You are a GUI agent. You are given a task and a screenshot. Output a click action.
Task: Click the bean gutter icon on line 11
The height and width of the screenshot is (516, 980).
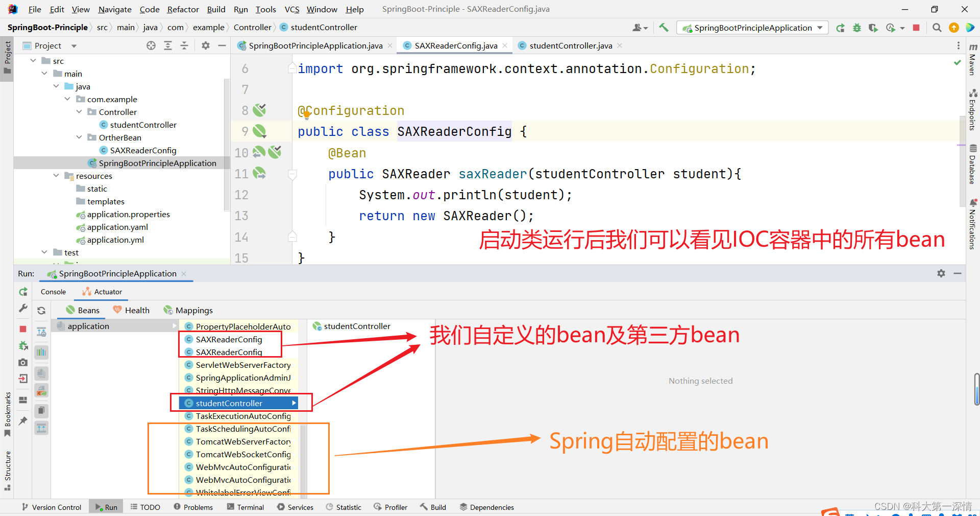coord(260,173)
